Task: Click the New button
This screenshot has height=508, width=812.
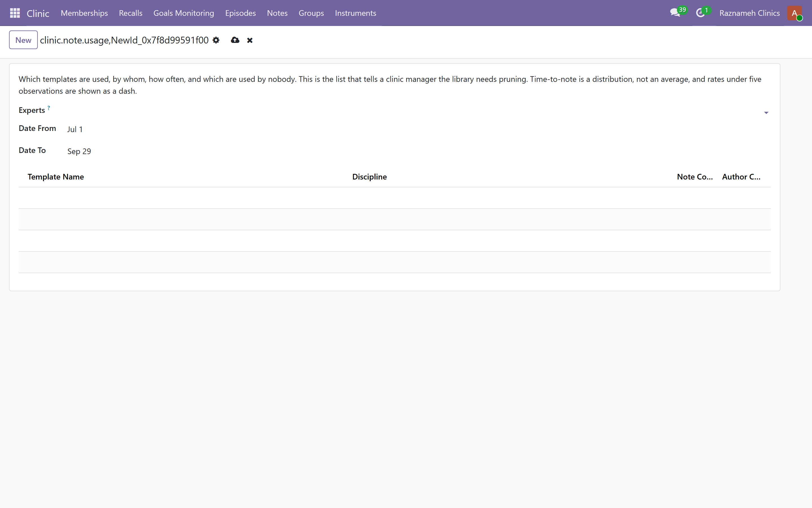Action: [23, 40]
